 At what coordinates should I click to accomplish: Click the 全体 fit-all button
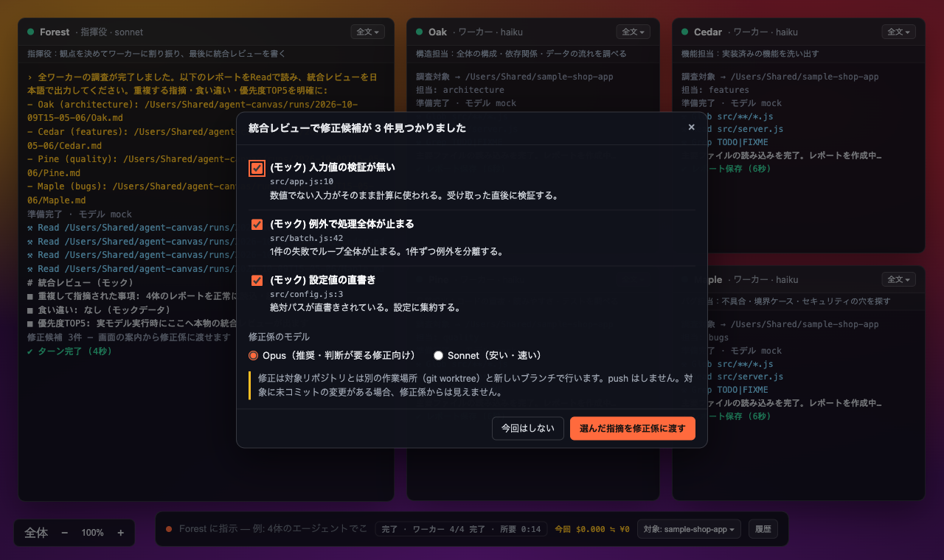pos(36,533)
